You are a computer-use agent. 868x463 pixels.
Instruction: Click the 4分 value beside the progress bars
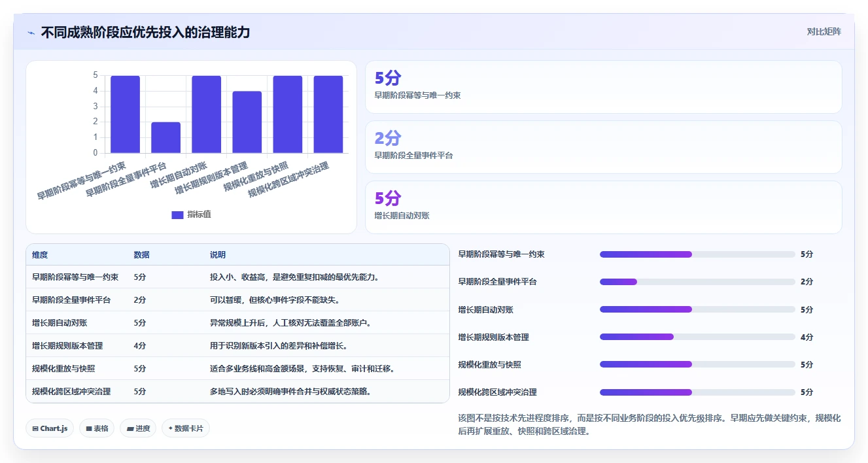click(x=807, y=337)
